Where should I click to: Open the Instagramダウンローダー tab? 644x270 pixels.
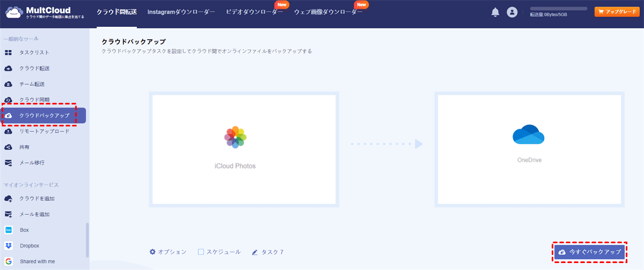tap(181, 12)
